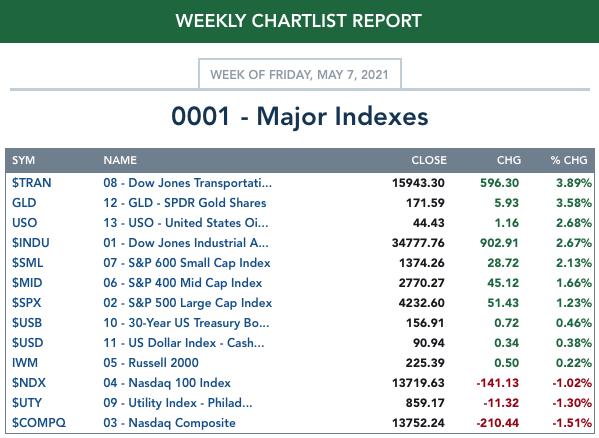Select S&P 500 Large Cap Index link
599x438 pixels.
pos(188,303)
